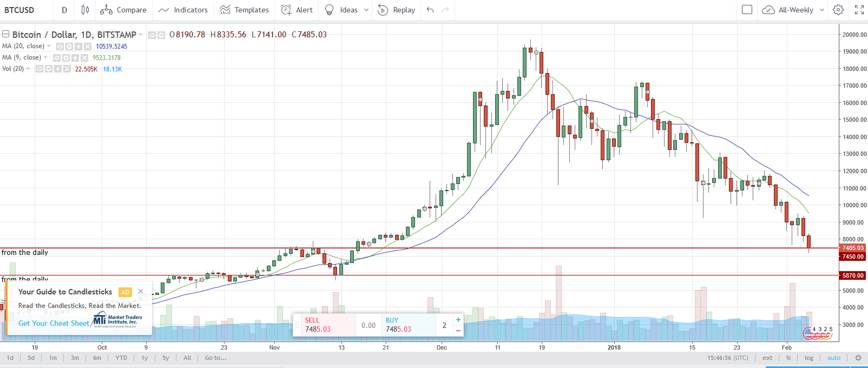
Task: Expand the All-Weekly layout dropdown
Action: click(x=822, y=10)
